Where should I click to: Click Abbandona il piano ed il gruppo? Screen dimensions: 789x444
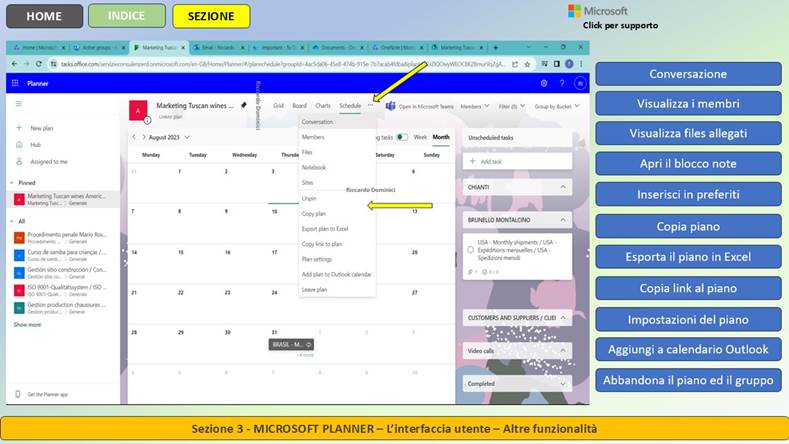click(688, 380)
